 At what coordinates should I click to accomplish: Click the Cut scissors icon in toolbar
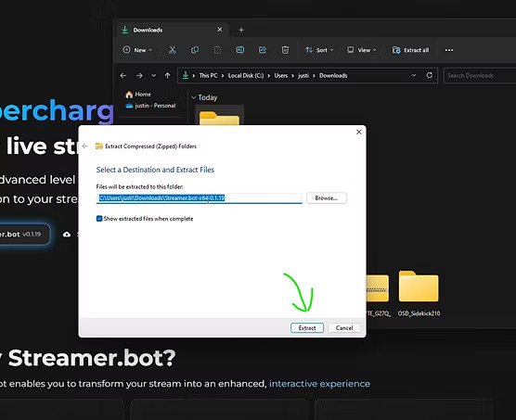tap(172, 50)
